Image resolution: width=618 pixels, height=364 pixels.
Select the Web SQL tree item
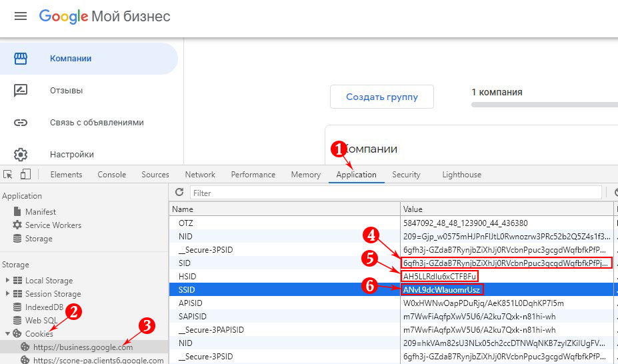coord(41,320)
